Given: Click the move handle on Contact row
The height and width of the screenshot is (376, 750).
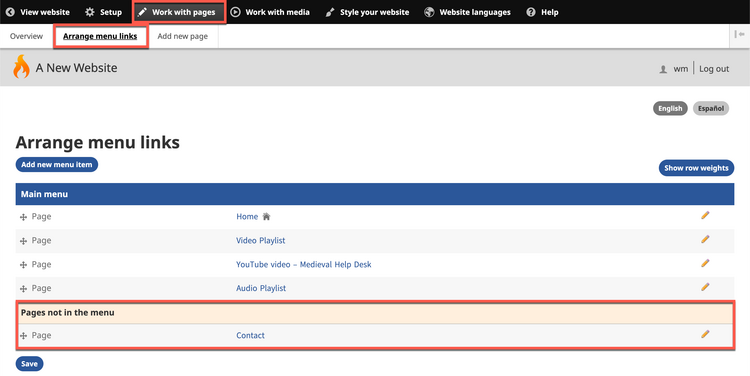Looking at the screenshot, I should click(23, 336).
